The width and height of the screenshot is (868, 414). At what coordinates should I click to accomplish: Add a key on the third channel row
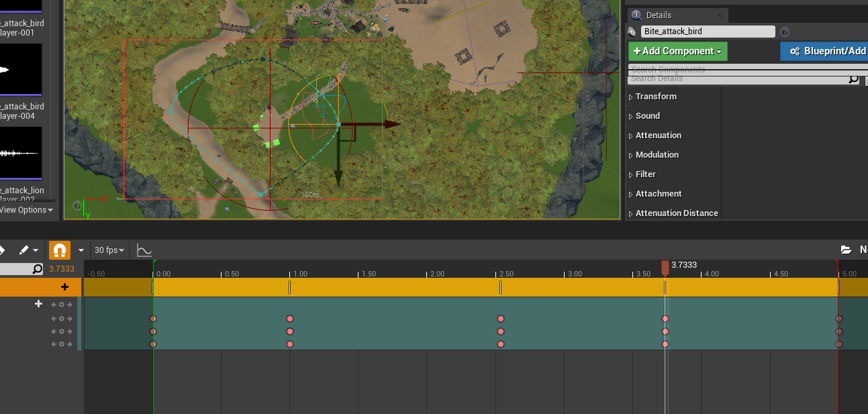coord(61,331)
